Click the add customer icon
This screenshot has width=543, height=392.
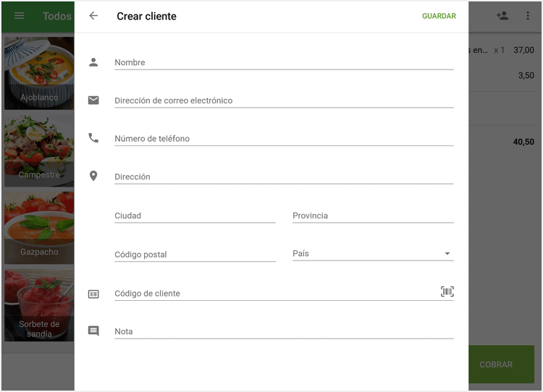tap(502, 16)
